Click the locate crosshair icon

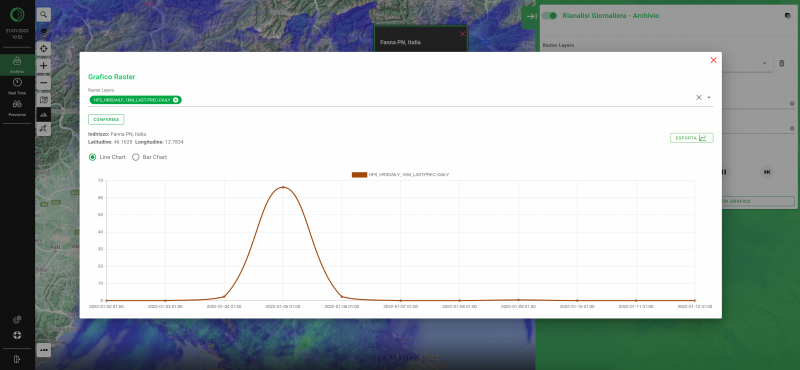click(44, 48)
